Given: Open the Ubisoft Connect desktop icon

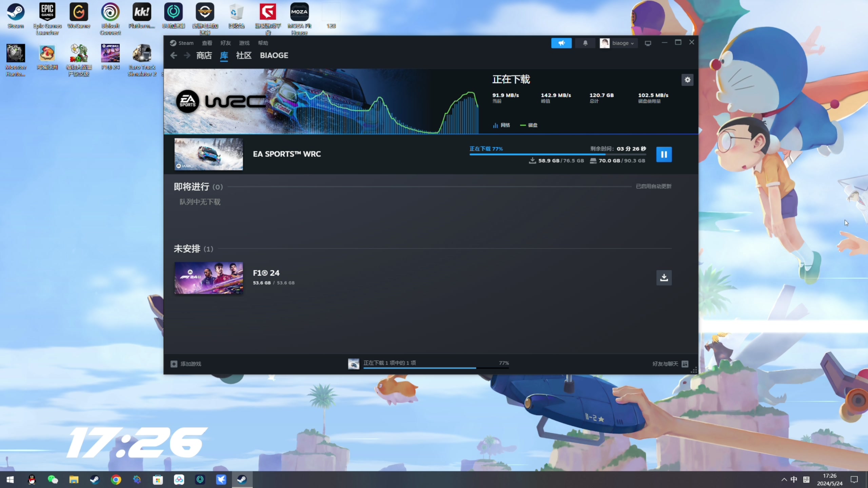Looking at the screenshot, I should (x=110, y=19).
